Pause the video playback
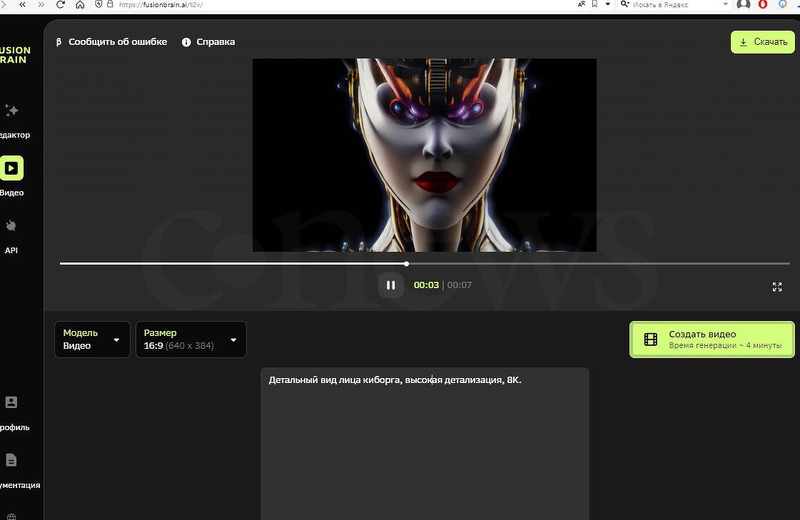 pyautogui.click(x=390, y=285)
